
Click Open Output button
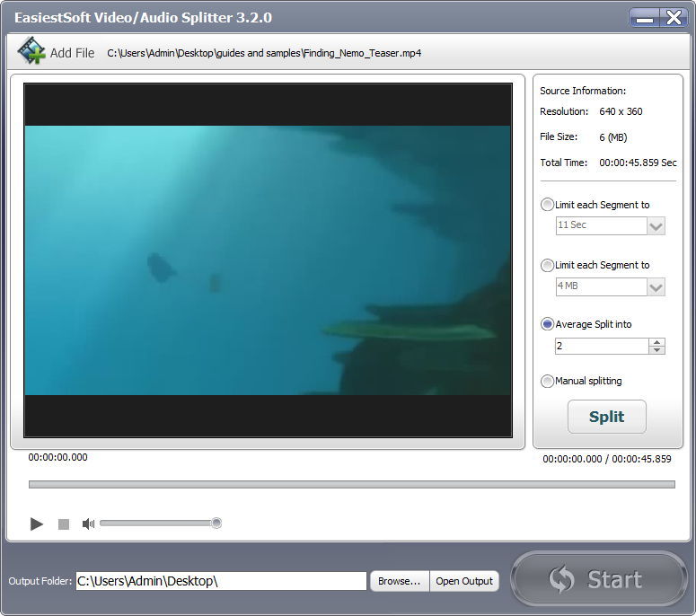pos(464,581)
